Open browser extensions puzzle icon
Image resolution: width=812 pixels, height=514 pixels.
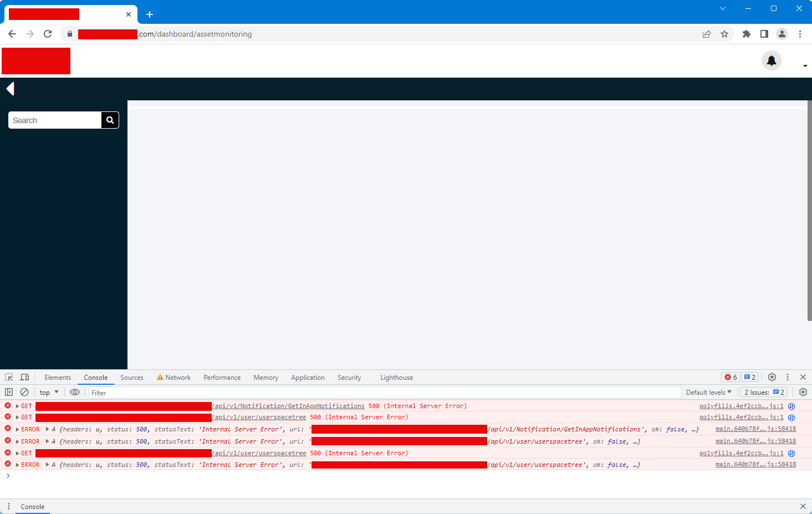(746, 34)
